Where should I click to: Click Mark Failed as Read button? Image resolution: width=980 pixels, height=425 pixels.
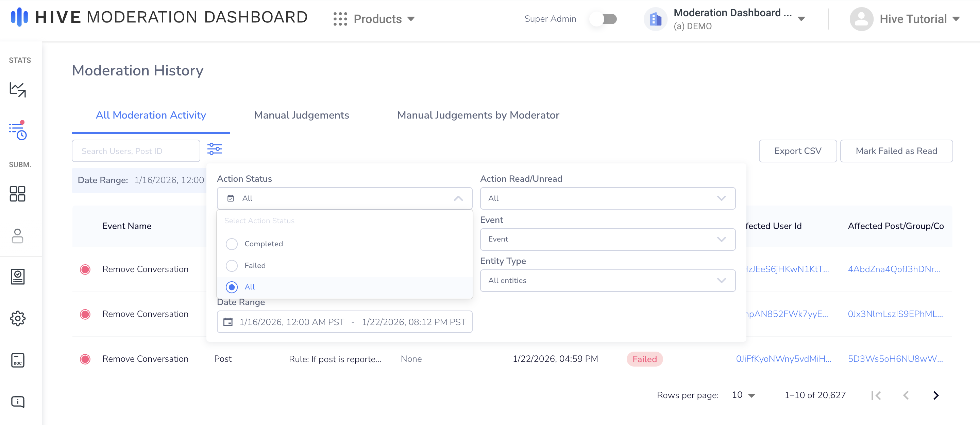[896, 151]
